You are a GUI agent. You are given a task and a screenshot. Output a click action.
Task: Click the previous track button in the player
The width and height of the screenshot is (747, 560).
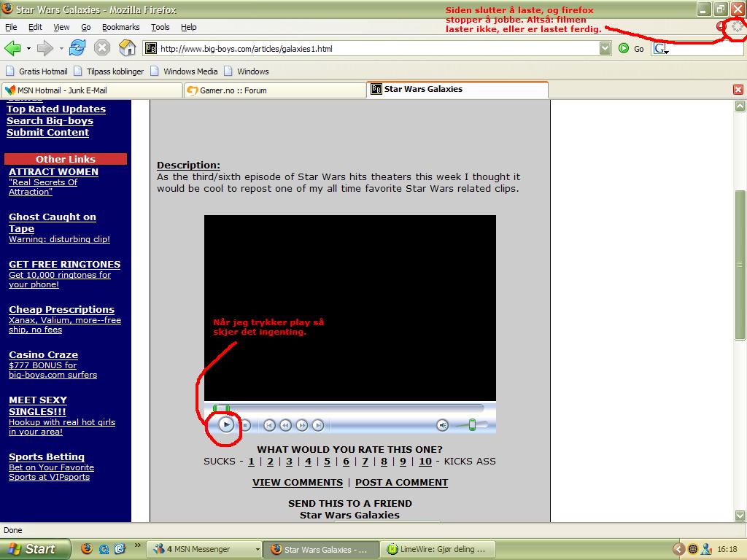click(269, 425)
